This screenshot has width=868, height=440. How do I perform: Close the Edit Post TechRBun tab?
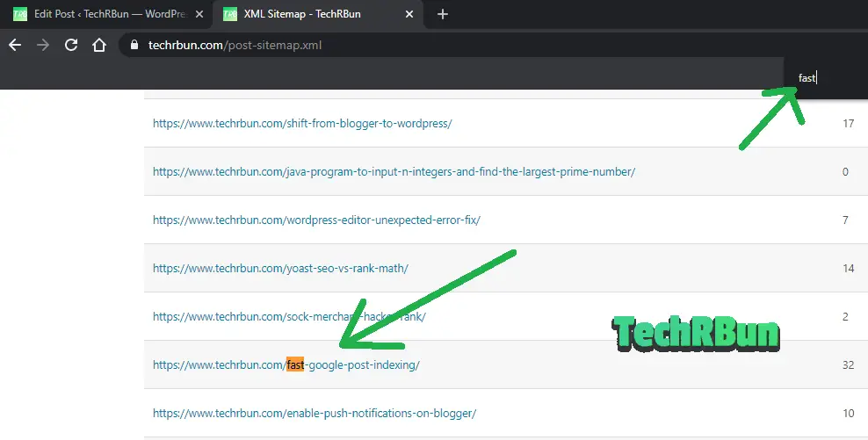coord(199,14)
